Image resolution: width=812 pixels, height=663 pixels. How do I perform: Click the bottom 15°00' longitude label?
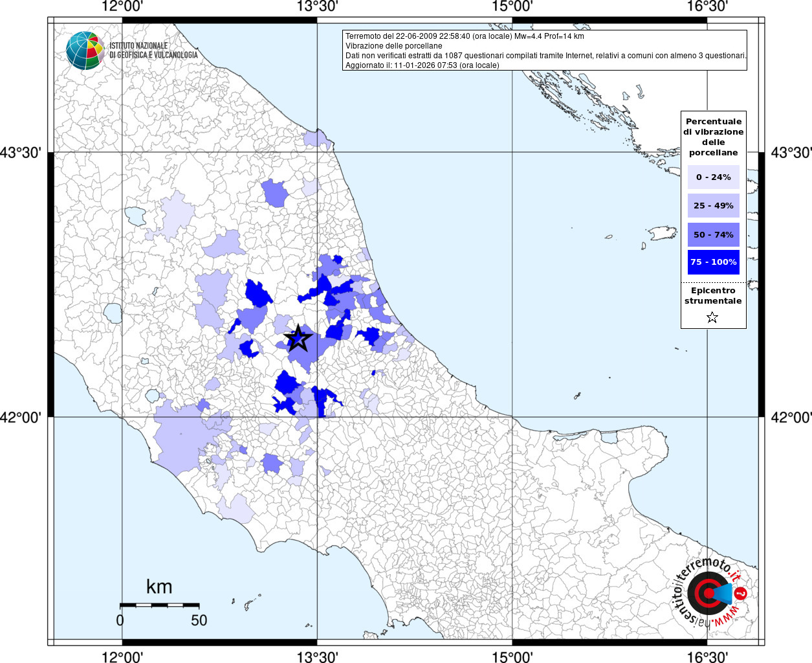coord(512,657)
